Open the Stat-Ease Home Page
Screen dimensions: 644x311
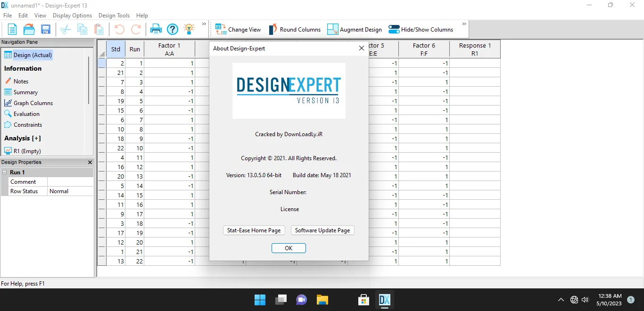254,230
